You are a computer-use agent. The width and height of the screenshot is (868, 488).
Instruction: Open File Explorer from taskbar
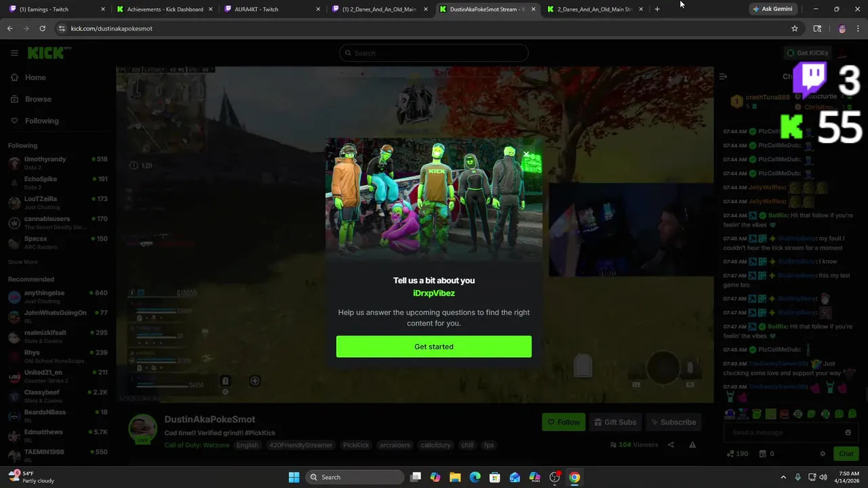pos(455,477)
